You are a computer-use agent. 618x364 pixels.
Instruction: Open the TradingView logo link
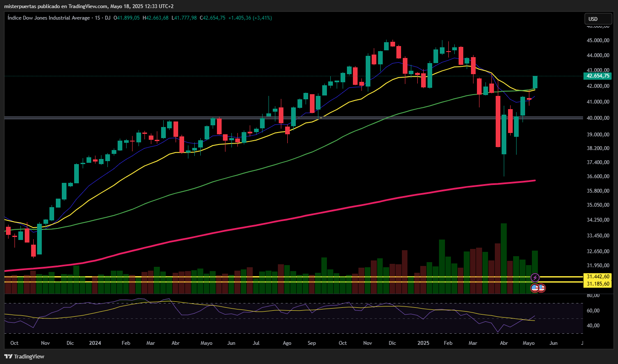point(24,356)
